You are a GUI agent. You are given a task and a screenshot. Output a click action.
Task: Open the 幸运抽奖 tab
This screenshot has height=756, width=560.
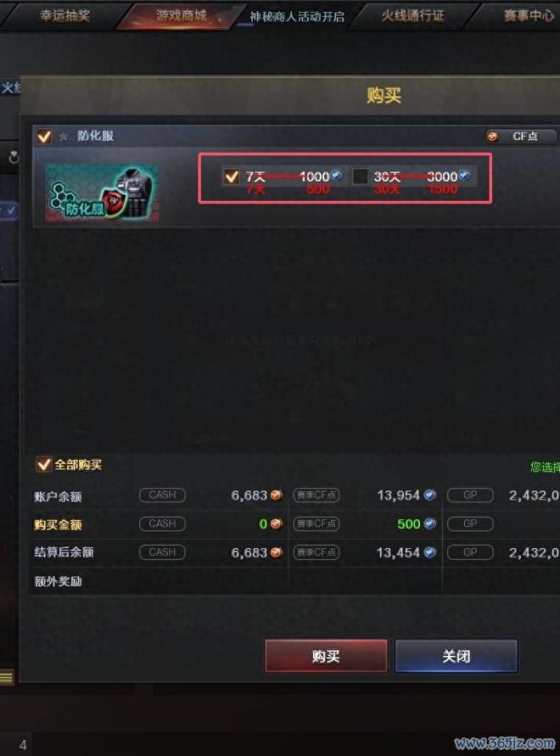pos(64,15)
